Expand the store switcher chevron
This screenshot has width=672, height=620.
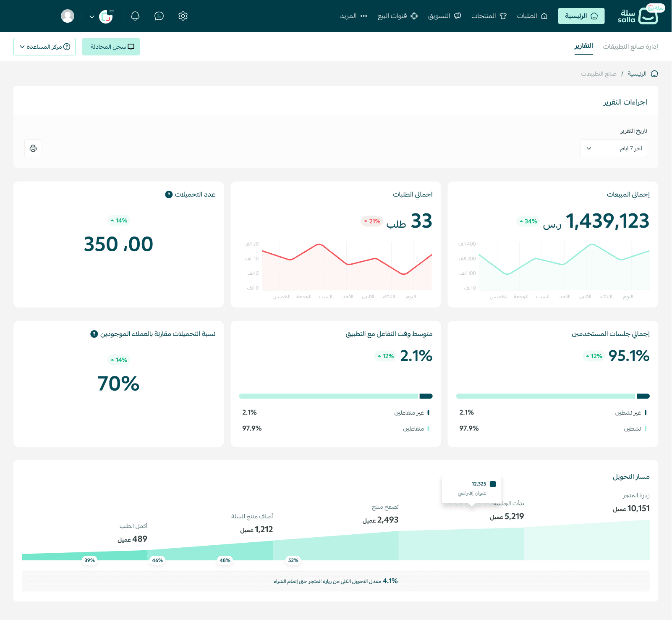pos(92,17)
